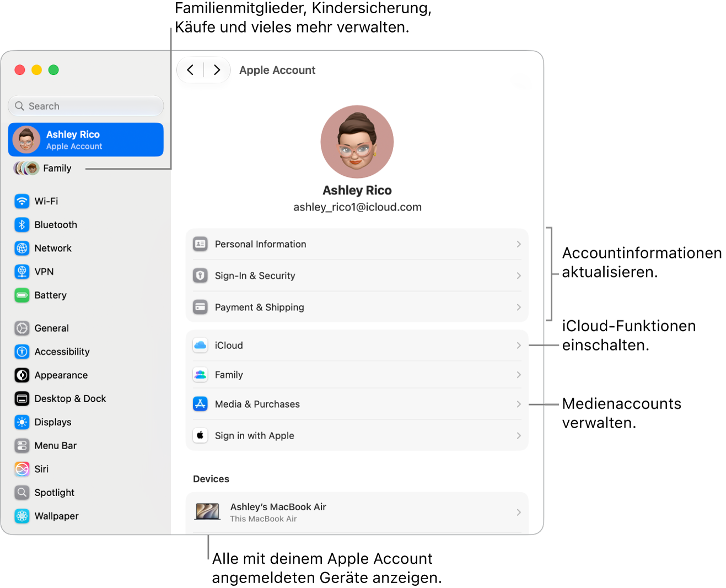The height and width of the screenshot is (588, 726).
Task: Open Wi-Fi settings icon in sidebar
Action: [22, 201]
